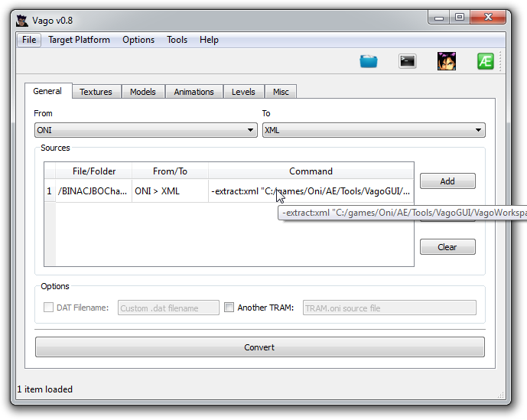Open the From format dropdown showing ONI
The height and width of the screenshot is (420, 527).
click(x=145, y=130)
